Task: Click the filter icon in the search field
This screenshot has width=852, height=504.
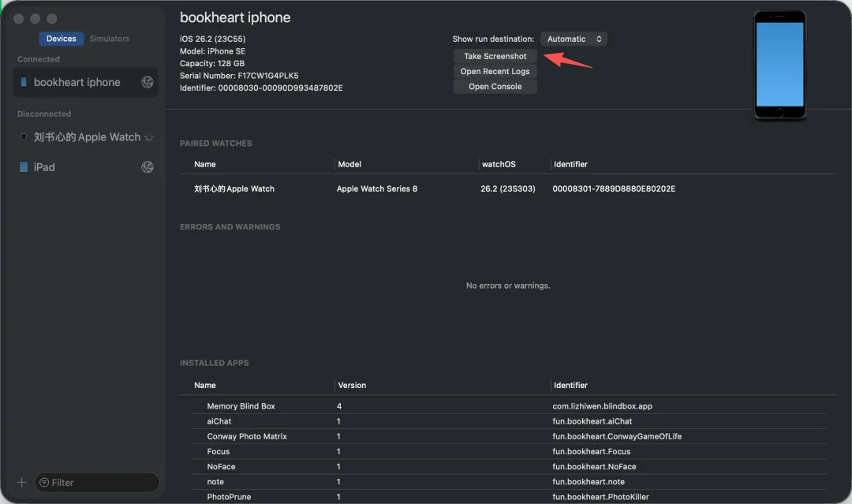Action: 44,482
